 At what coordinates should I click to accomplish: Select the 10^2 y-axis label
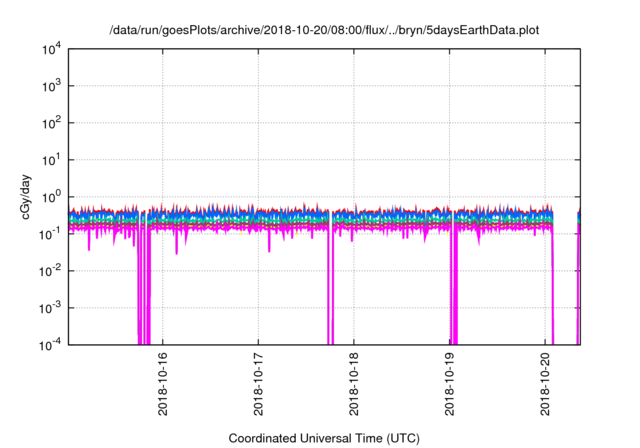coord(52,123)
